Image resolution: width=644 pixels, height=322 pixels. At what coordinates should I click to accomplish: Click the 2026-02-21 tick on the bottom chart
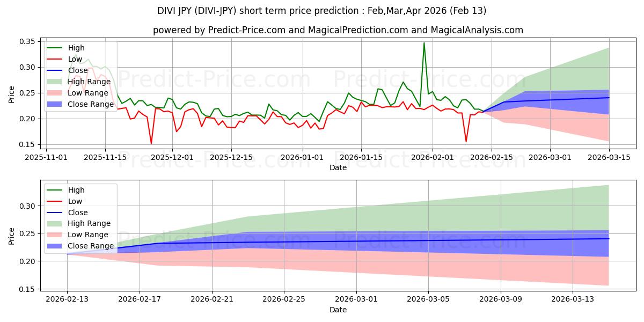212,299
